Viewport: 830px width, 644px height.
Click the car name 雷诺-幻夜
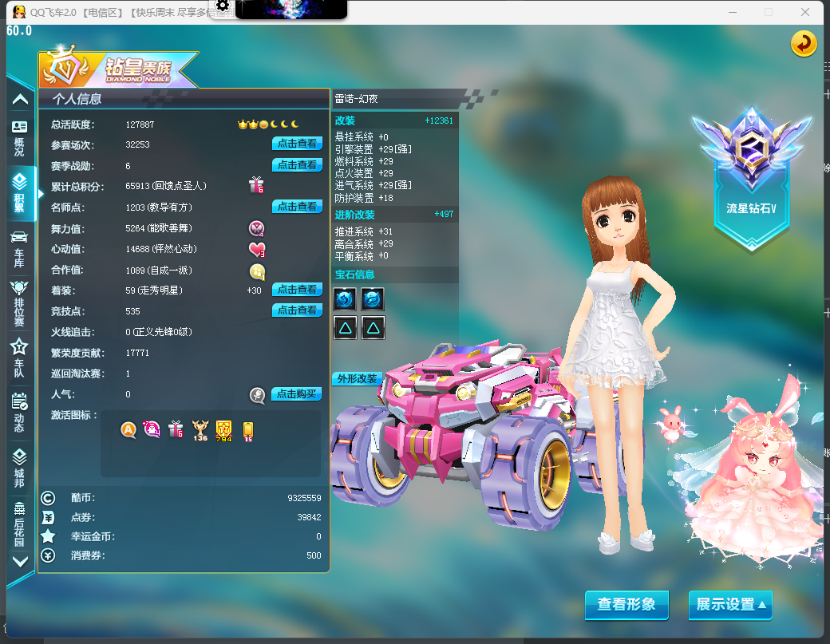pos(356,99)
